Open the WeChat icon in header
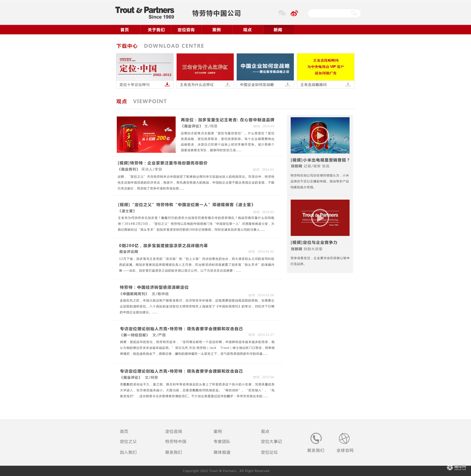This screenshot has height=476, width=471. [282, 13]
